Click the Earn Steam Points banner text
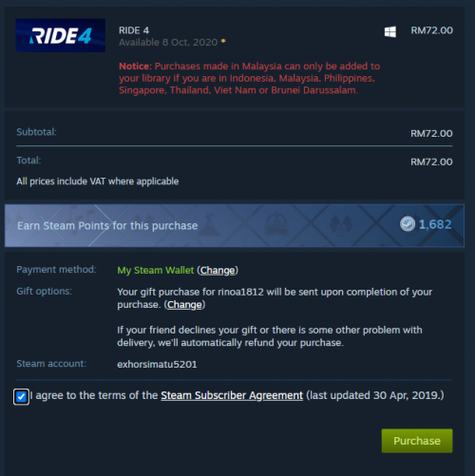This screenshot has height=476, width=475. (107, 225)
